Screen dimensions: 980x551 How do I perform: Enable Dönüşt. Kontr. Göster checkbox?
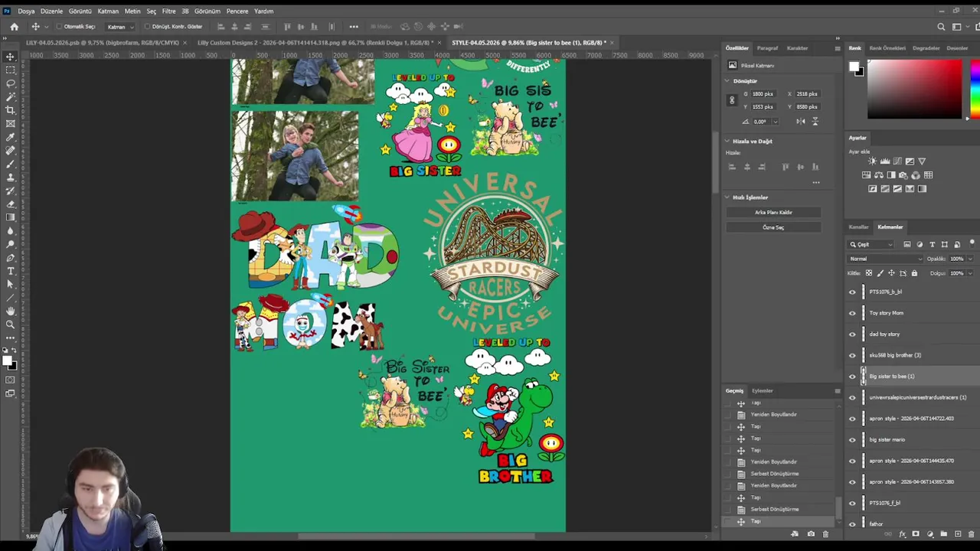146,27
